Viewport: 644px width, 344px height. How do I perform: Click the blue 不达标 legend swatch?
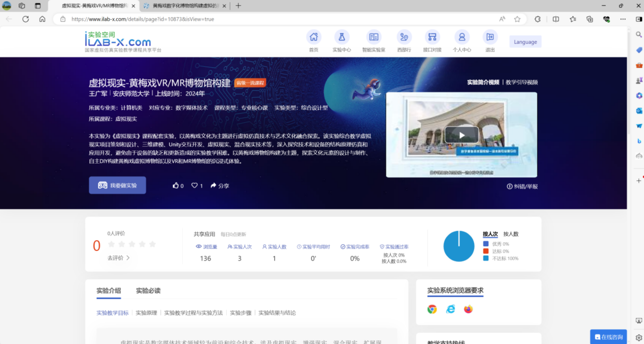click(x=486, y=258)
